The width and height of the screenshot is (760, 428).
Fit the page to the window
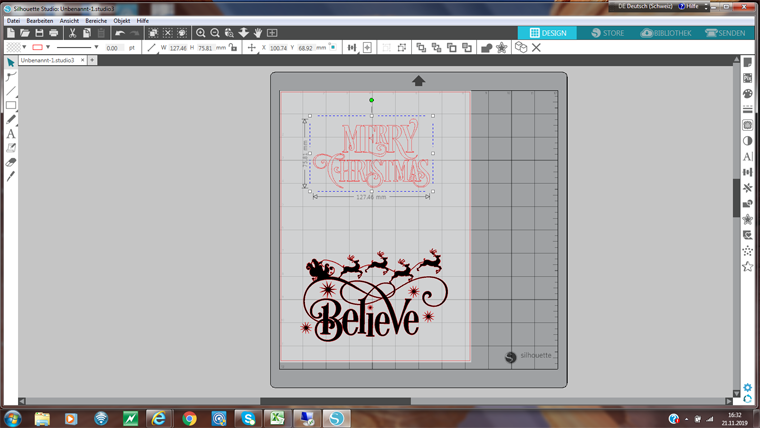272,33
